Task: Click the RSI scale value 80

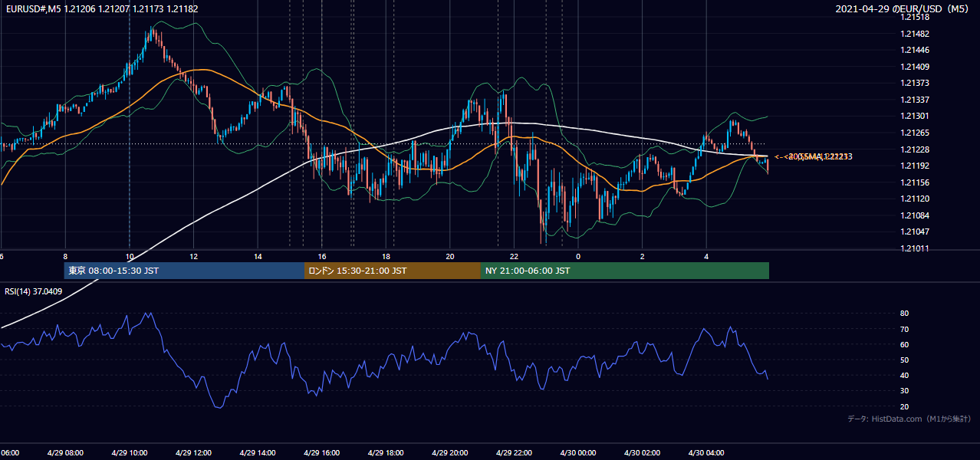Action: click(x=905, y=314)
